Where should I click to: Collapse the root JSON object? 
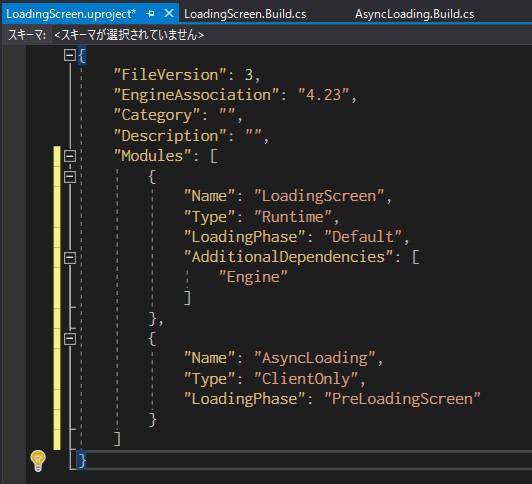tap(70, 55)
